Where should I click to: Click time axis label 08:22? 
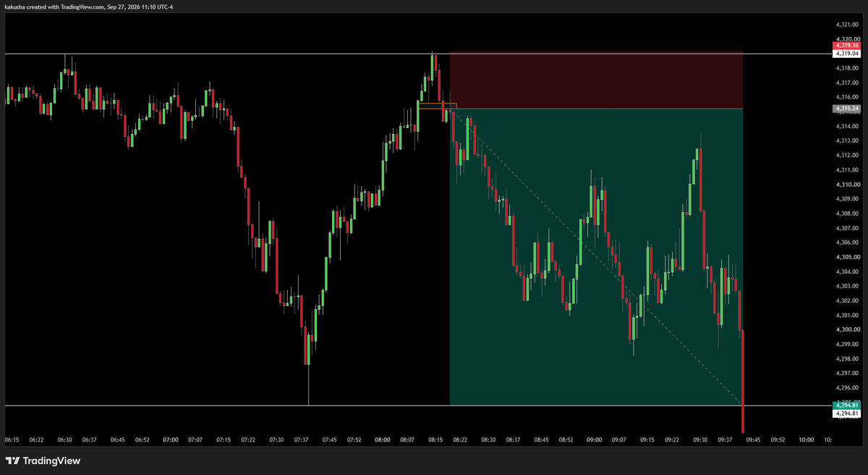pyautogui.click(x=460, y=440)
